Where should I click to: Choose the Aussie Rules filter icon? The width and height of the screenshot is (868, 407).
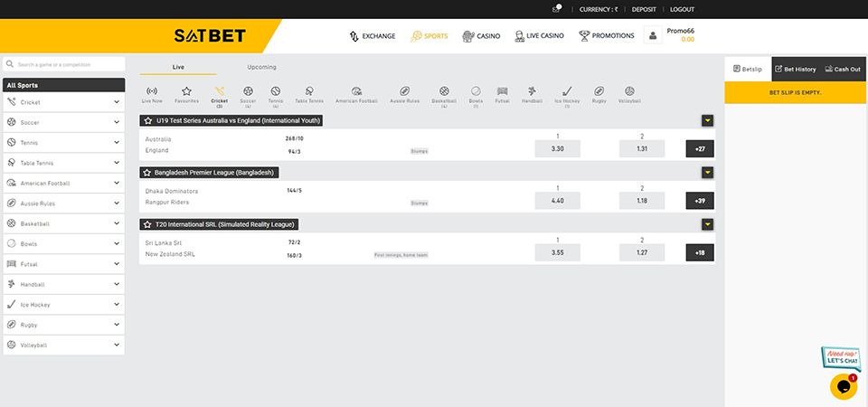[x=405, y=91]
